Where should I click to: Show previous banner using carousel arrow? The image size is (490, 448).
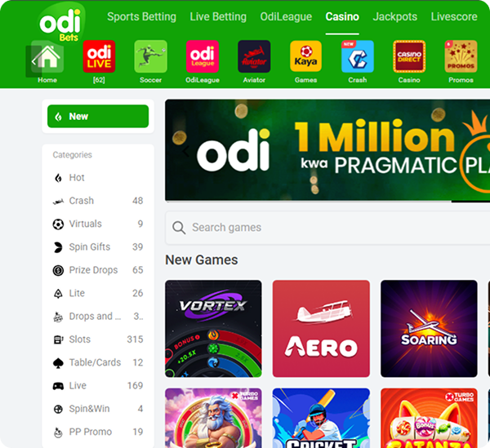click(x=185, y=152)
